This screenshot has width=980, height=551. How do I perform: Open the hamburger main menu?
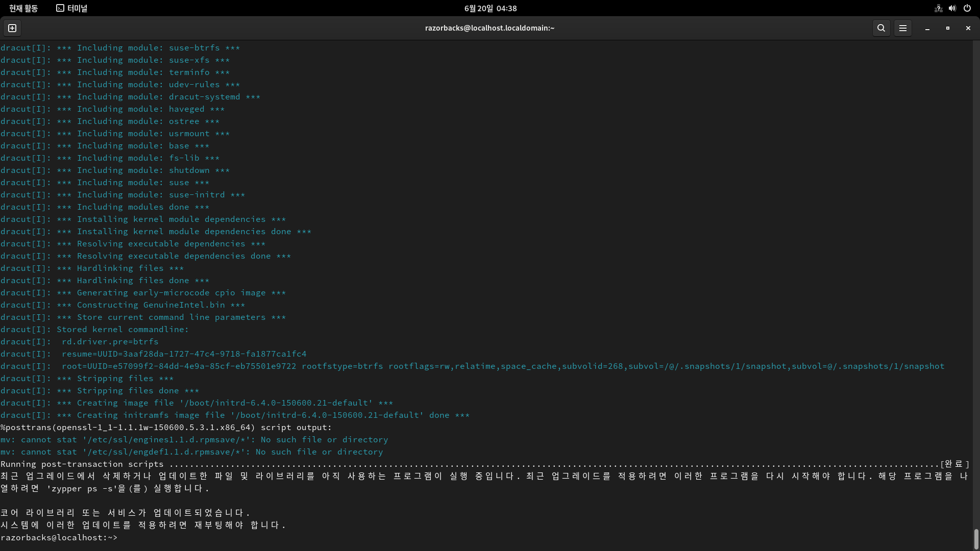pyautogui.click(x=902, y=28)
